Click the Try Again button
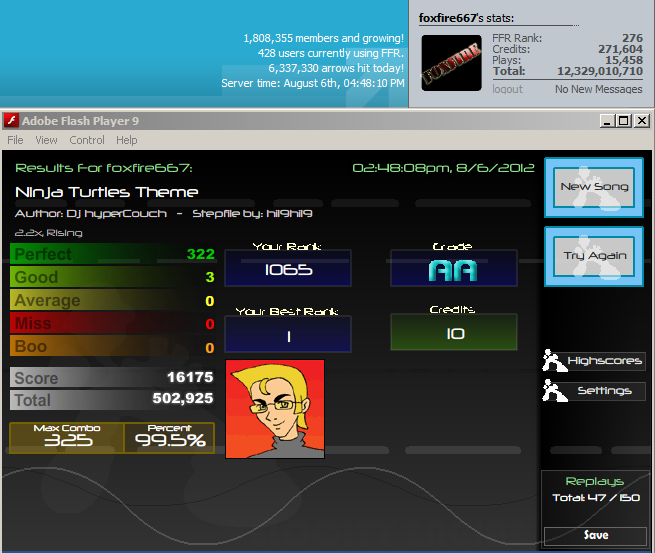 pyautogui.click(x=594, y=256)
